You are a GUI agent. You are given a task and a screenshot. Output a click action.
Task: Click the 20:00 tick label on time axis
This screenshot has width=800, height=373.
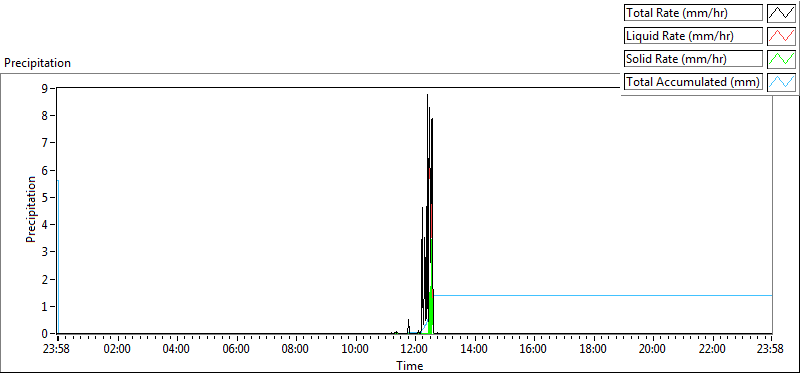pos(653,350)
